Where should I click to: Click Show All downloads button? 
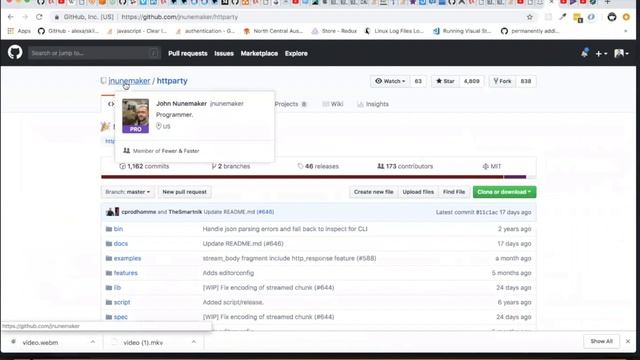(x=601, y=341)
